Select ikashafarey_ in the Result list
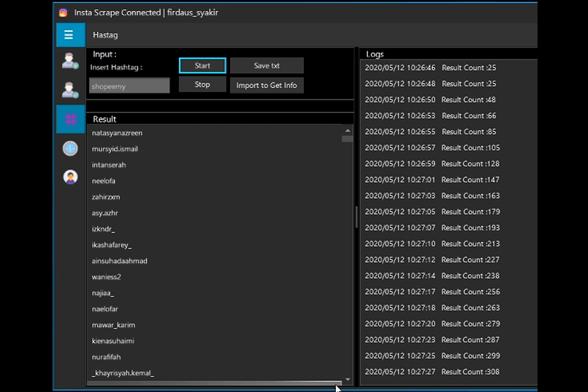 (112, 245)
